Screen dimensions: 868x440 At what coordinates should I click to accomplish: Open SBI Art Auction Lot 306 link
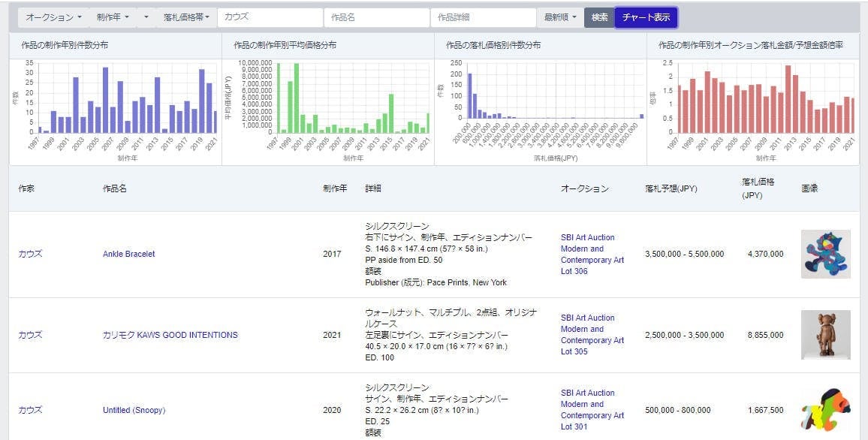coord(592,254)
